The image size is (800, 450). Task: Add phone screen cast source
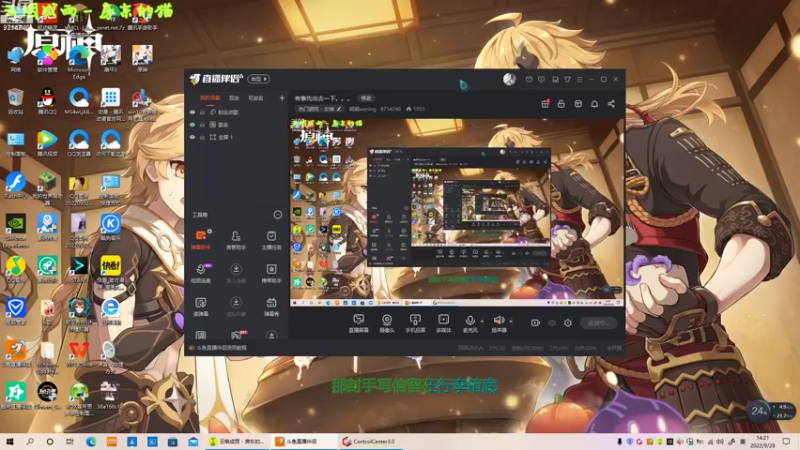(x=415, y=323)
